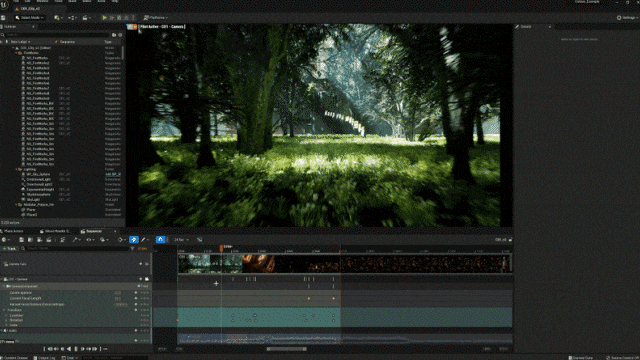This screenshot has width=640, height=360.
Task: Click the orange playhead marker on timeline
Action: pos(222,248)
